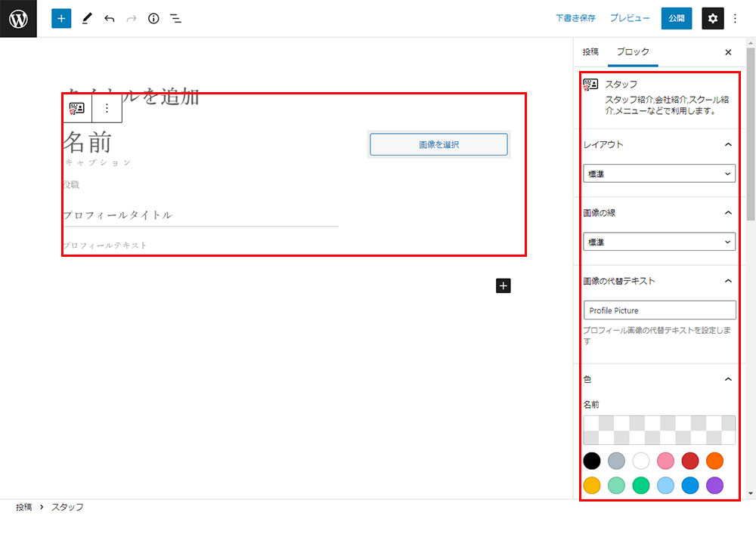Viewport: 756px width, 534px height.
Task: Open the three-dot options menu in top bar
Action: 736,18
